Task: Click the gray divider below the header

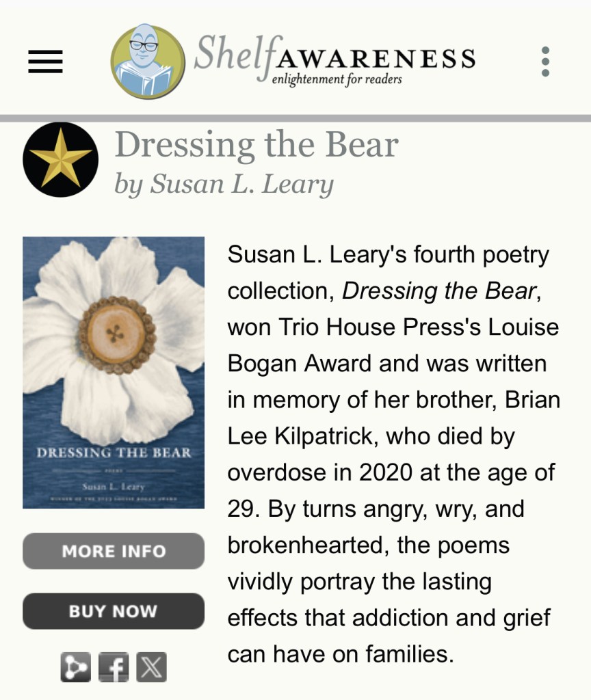Action: click(x=295, y=118)
